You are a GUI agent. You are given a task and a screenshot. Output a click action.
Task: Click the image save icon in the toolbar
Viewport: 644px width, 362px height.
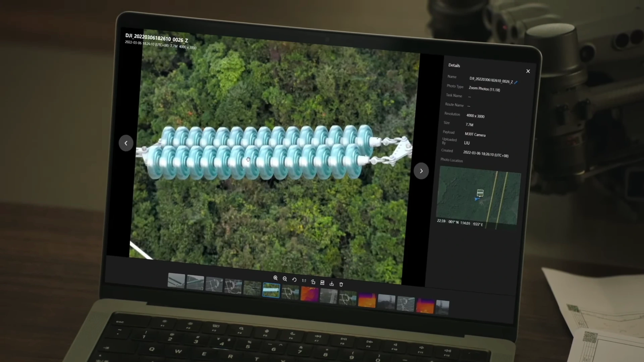[322, 283]
